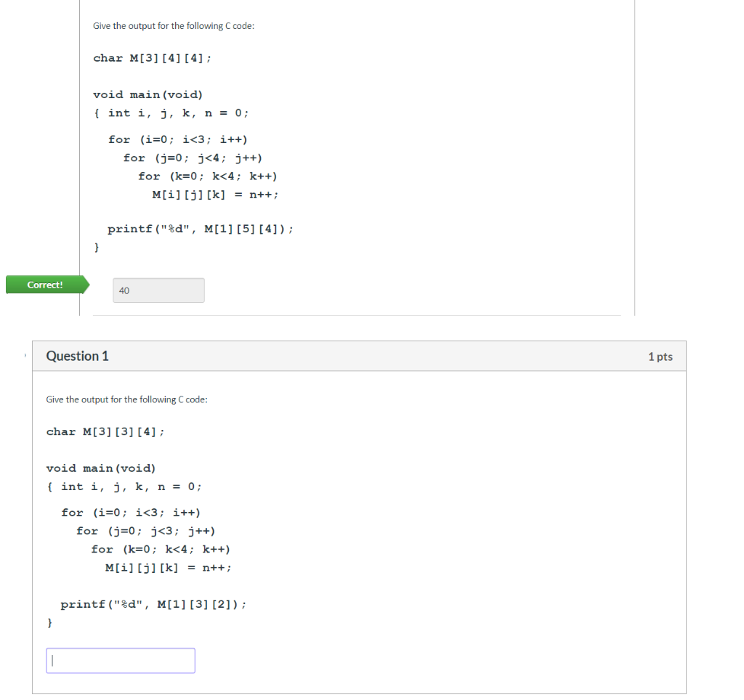Click the for (j=0; j<3; j++) loop
The height and width of the screenshot is (700, 744).
click(x=145, y=530)
